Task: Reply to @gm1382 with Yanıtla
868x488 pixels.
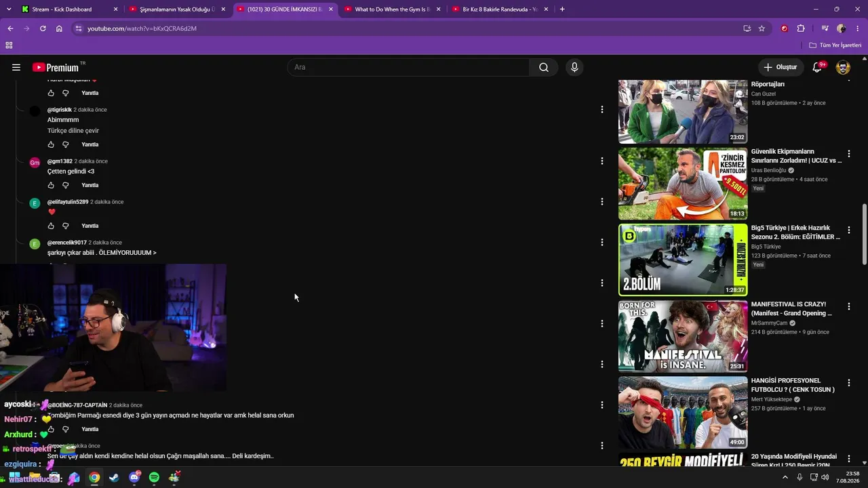Action: click(90, 185)
